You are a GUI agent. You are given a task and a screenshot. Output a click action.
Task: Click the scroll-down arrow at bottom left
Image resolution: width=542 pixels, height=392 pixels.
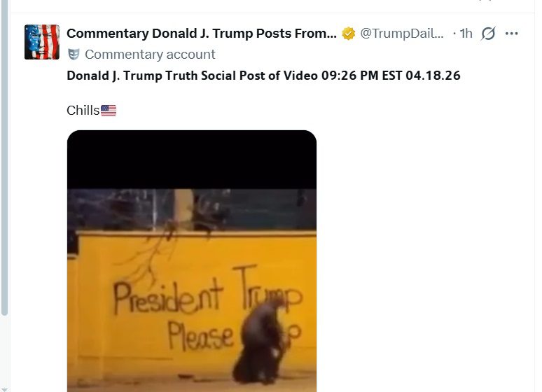(x=4, y=389)
